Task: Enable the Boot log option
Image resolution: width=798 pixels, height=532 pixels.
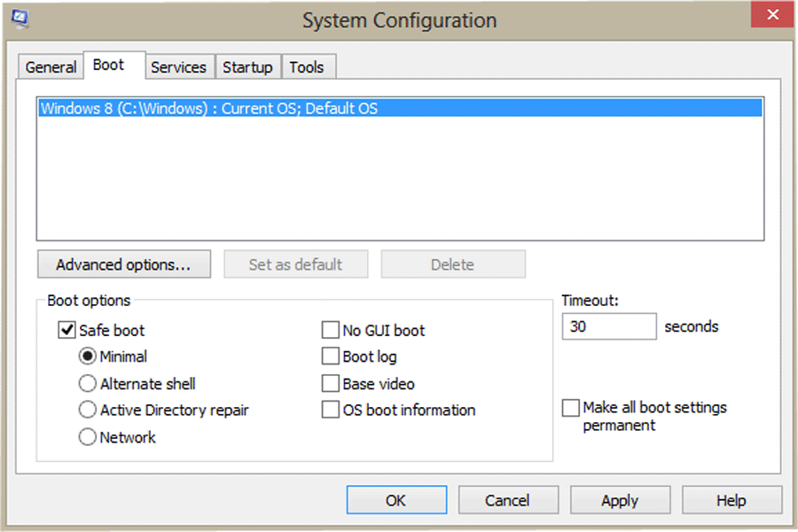Action: coord(329,356)
